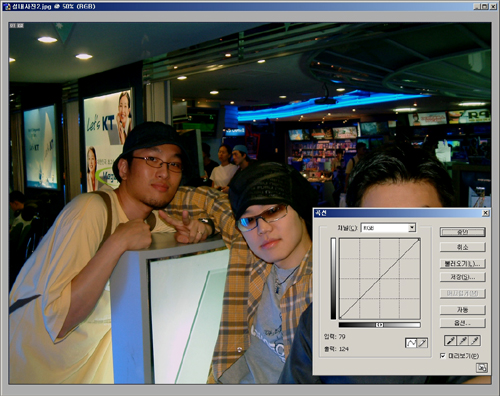The width and height of the screenshot is (500, 396).
Task: Click the expand-dialog icon at the Curves bottom corner
Action: [482, 368]
